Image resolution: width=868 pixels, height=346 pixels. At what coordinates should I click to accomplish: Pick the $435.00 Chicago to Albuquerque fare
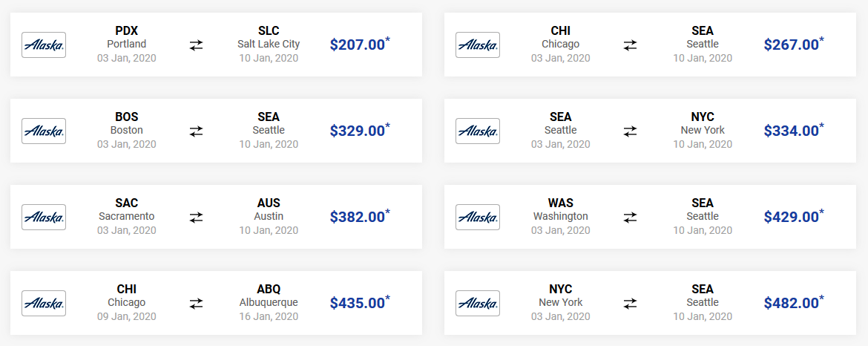point(360,303)
